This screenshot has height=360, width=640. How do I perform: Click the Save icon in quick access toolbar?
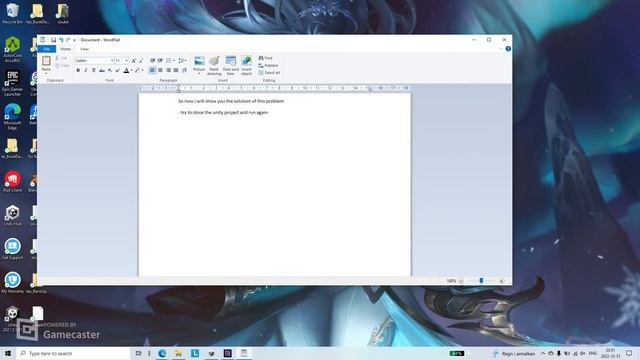point(53,40)
